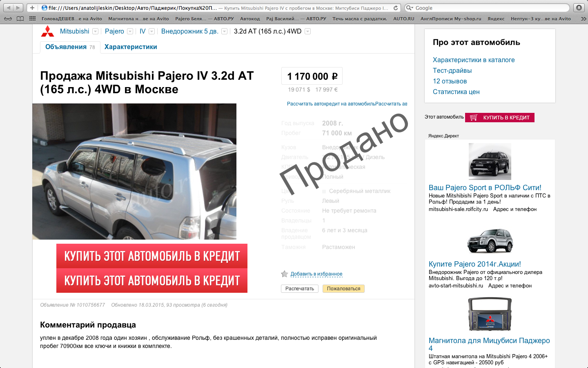Open the Магнитола н…ве на Avito bookmark

coord(138,19)
